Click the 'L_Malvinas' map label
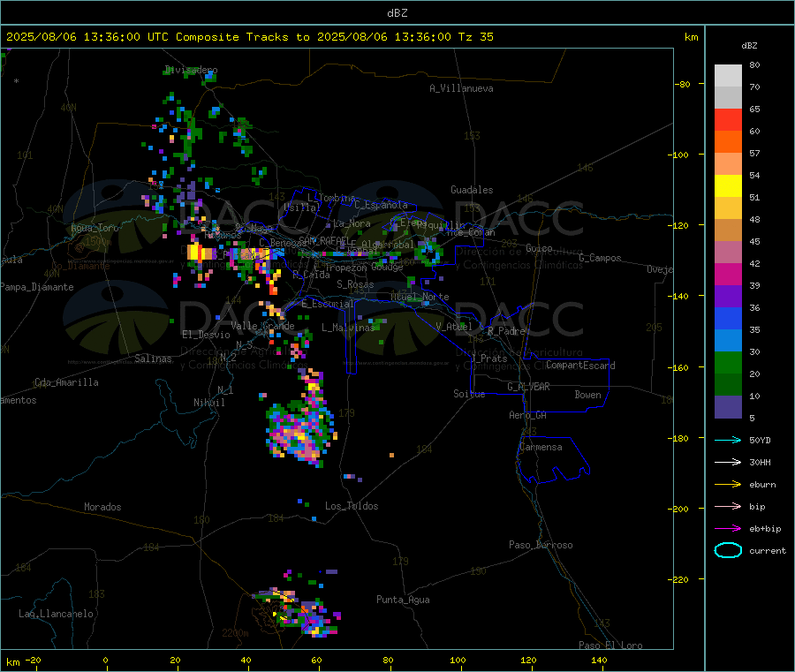This screenshot has height=672, width=795. pyautogui.click(x=348, y=328)
